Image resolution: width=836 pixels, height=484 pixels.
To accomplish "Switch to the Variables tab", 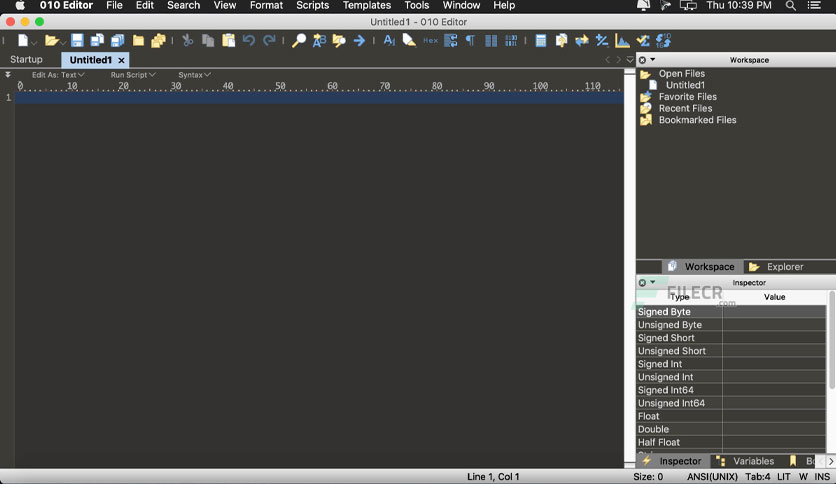I will pos(745,461).
